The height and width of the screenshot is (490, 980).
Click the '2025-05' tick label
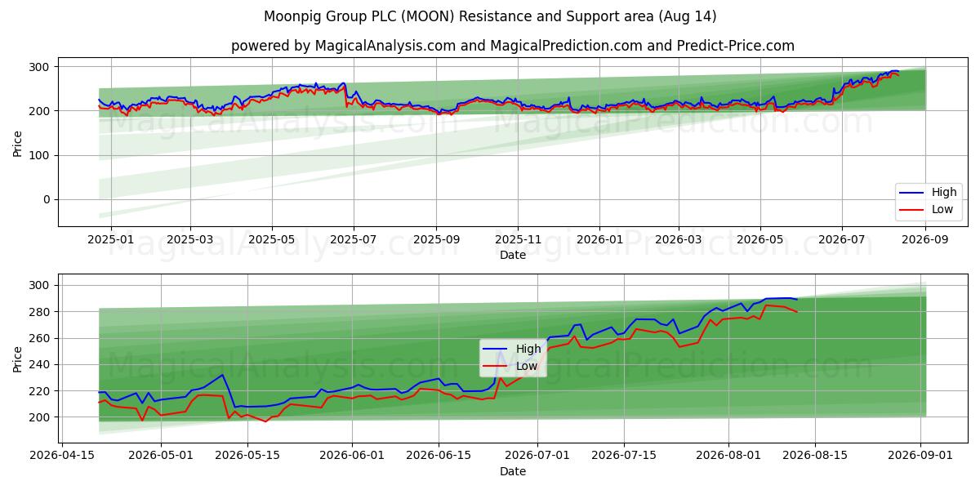pos(272,240)
